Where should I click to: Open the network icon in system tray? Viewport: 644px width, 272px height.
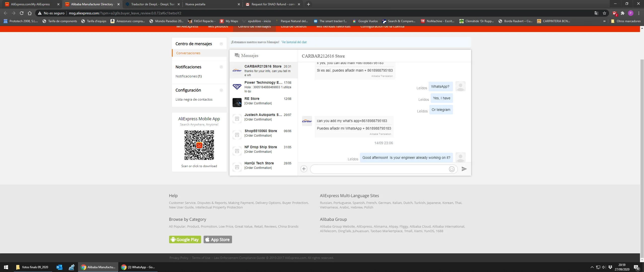pyautogui.click(x=598, y=267)
